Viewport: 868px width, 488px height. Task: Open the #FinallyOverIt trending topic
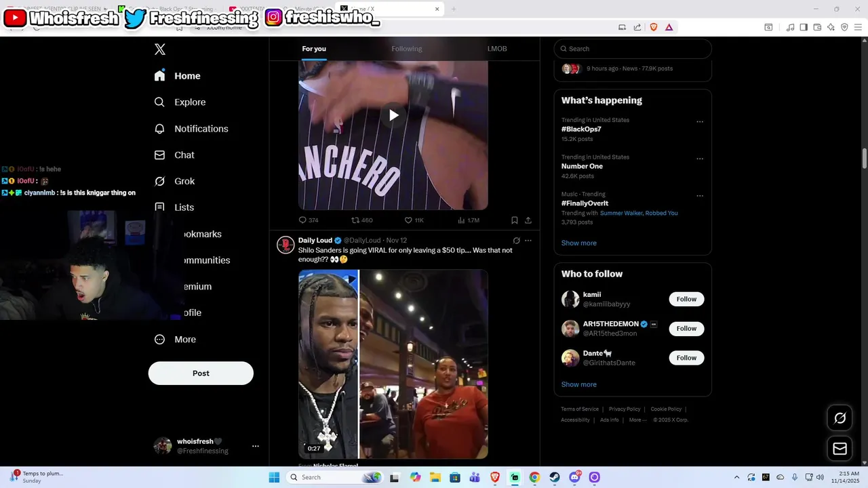585,203
